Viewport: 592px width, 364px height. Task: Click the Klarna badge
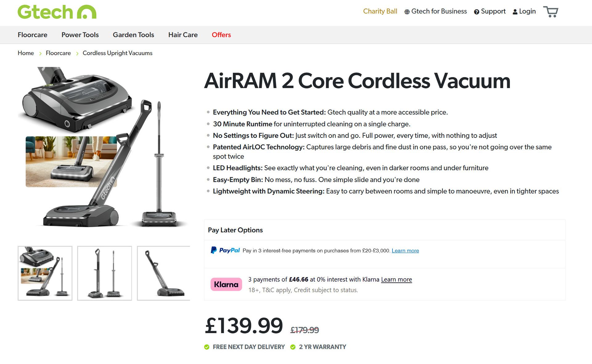[226, 284]
